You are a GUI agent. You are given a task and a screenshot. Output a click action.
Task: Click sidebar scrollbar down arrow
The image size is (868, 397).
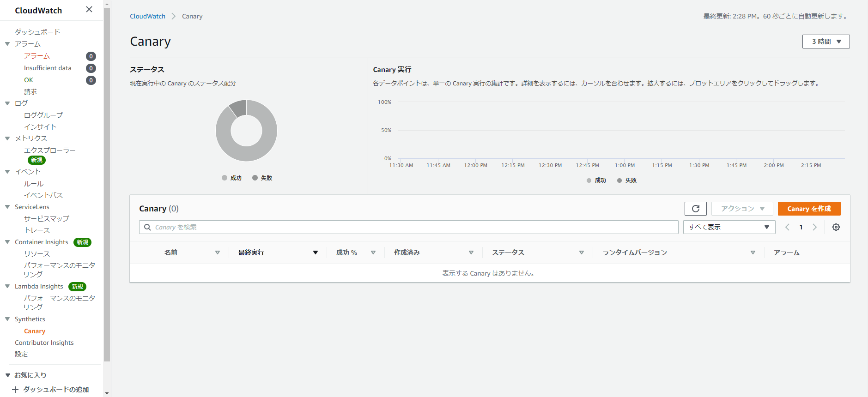tap(107, 393)
